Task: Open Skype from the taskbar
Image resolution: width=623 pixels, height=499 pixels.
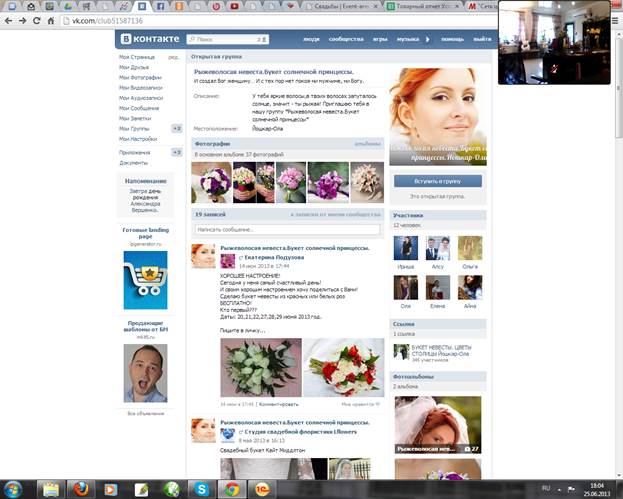Action: point(202,489)
